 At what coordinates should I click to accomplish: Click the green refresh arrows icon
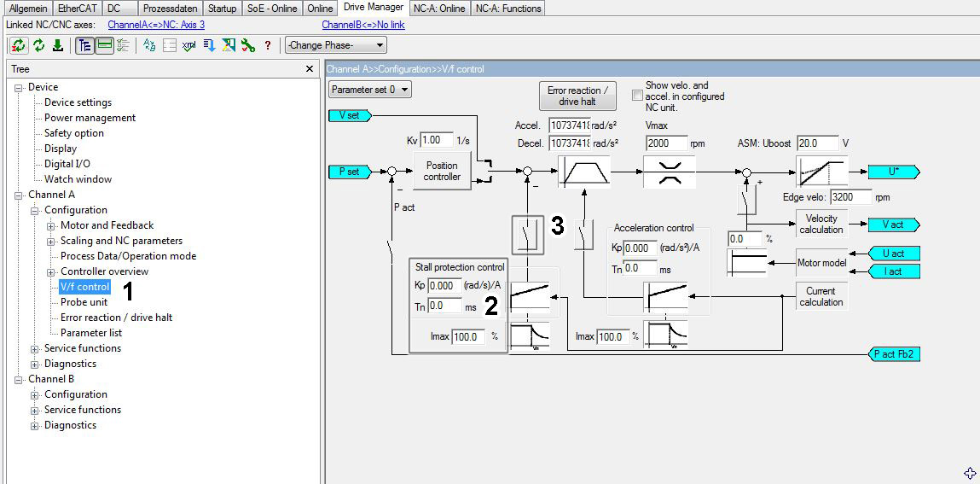[x=38, y=45]
